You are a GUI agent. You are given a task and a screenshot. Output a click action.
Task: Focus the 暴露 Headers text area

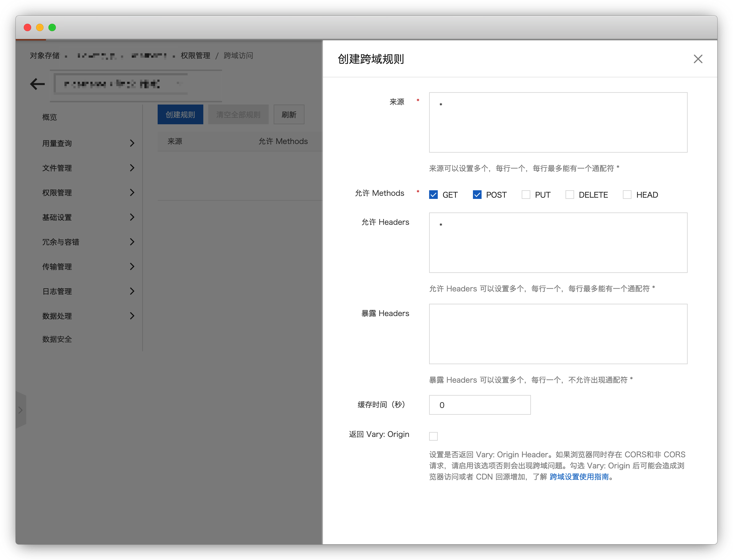(558, 334)
